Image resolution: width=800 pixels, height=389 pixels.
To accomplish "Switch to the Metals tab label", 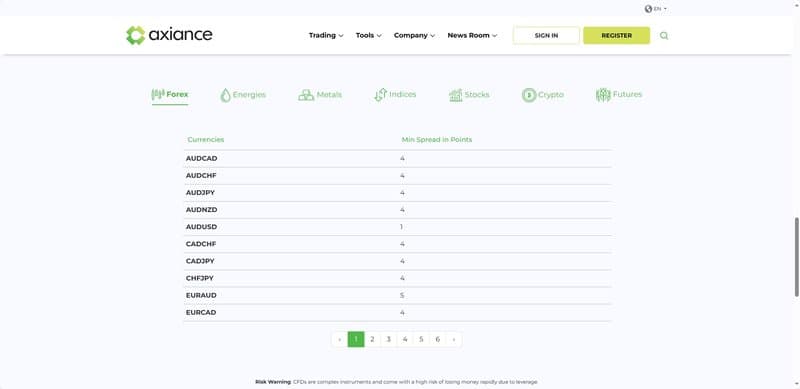I will click(329, 95).
